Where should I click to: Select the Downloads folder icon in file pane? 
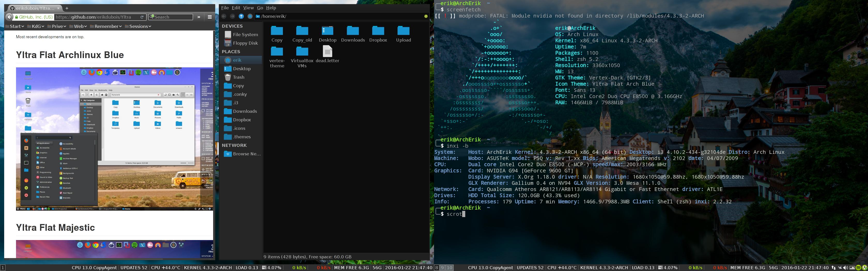pos(353,31)
